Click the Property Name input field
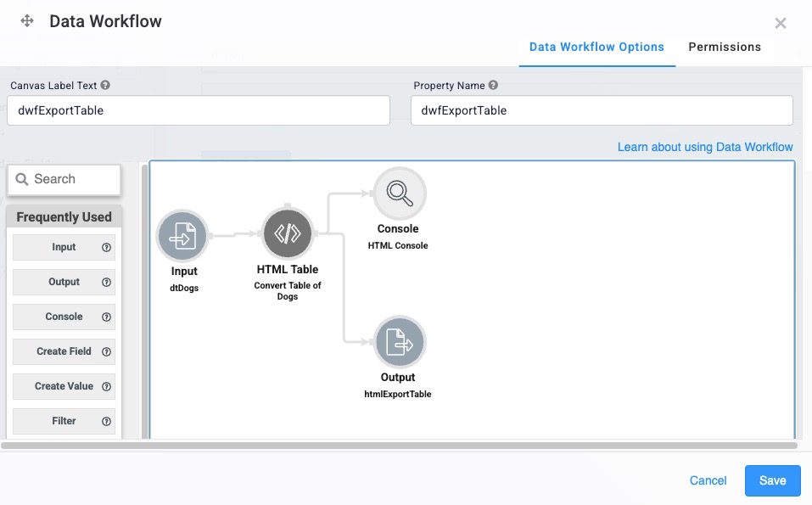This screenshot has width=812, height=505. [x=602, y=110]
